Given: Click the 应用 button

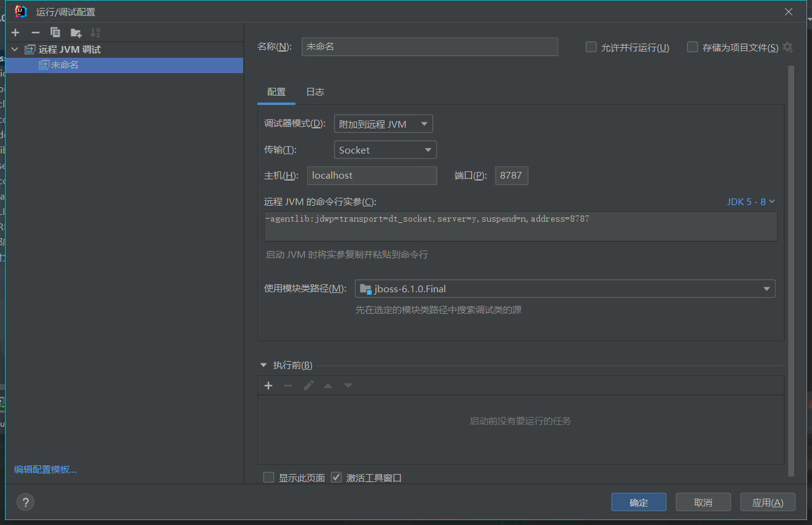Looking at the screenshot, I should [x=767, y=502].
